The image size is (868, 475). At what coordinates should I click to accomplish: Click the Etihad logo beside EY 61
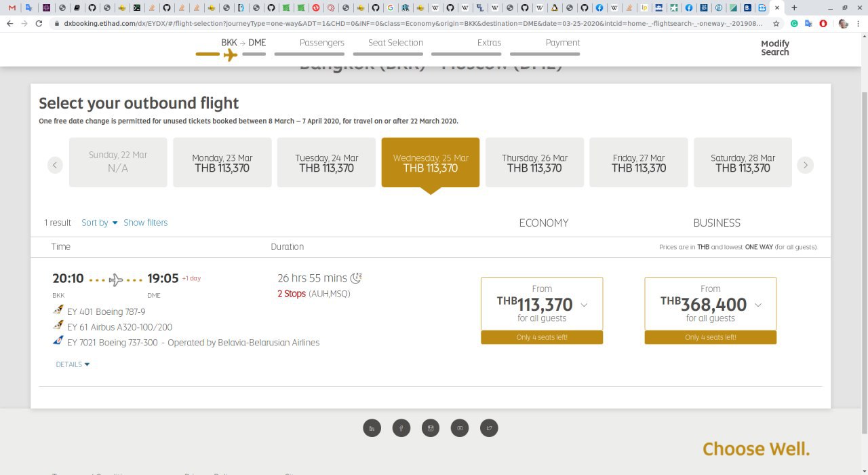58,326
